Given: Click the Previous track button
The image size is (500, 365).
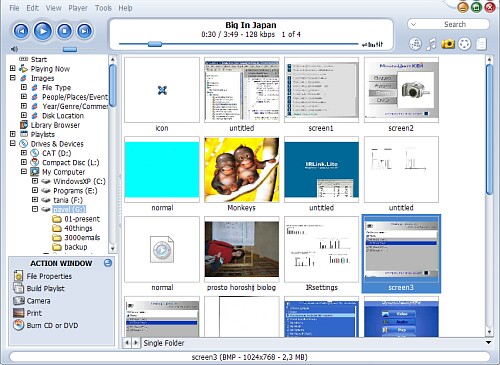Looking at the screenshot, I should pyautogui.click(x=21, y=31).
